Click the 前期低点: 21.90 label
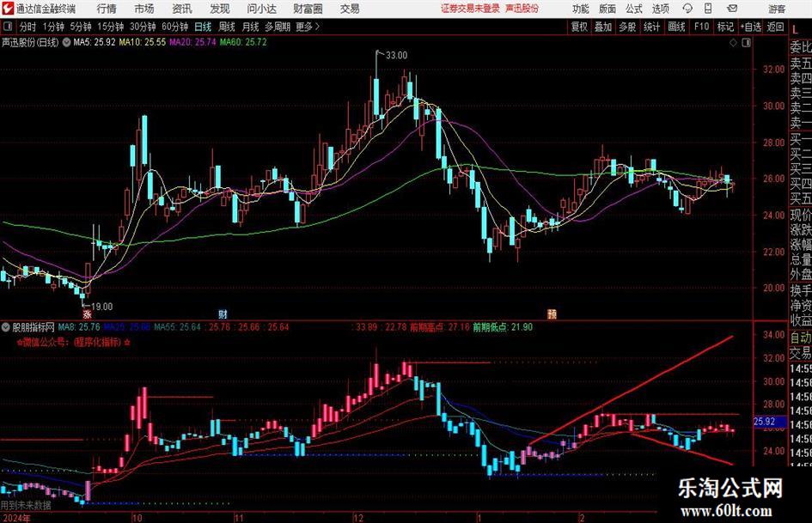 [x=503, y=327]
